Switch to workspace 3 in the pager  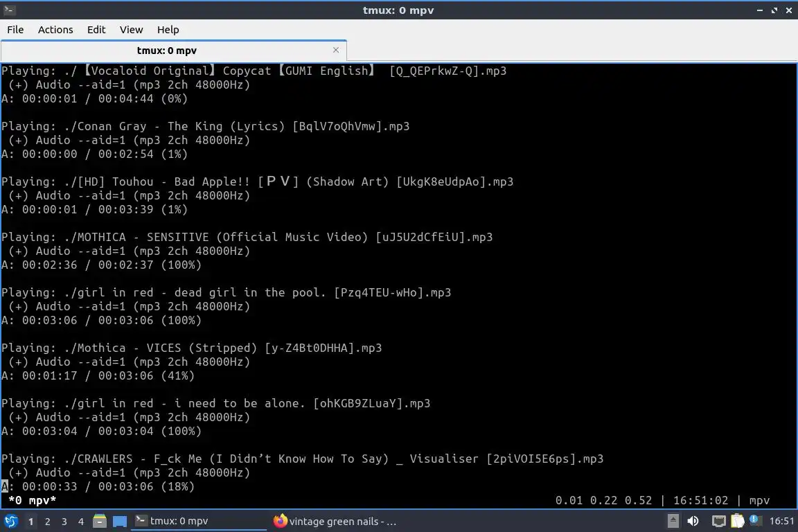pyautogui.click(x=64, y=522)
